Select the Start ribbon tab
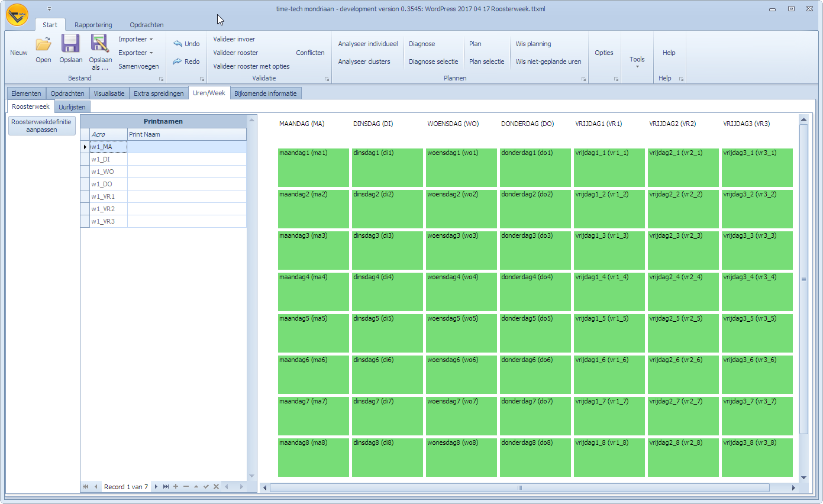 click(50, 25)
